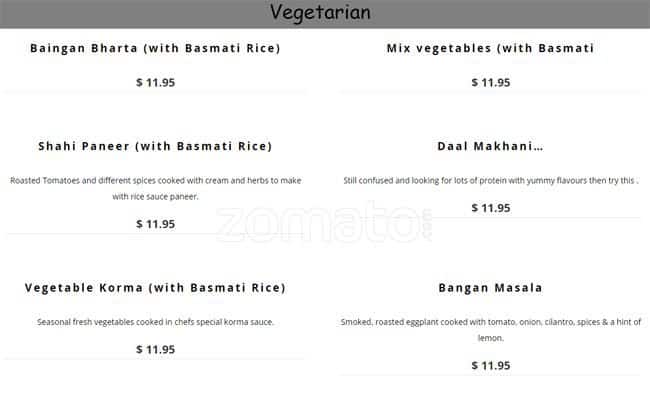Open Baingan Bharta with Basmati Rice item

click(155, 48)
